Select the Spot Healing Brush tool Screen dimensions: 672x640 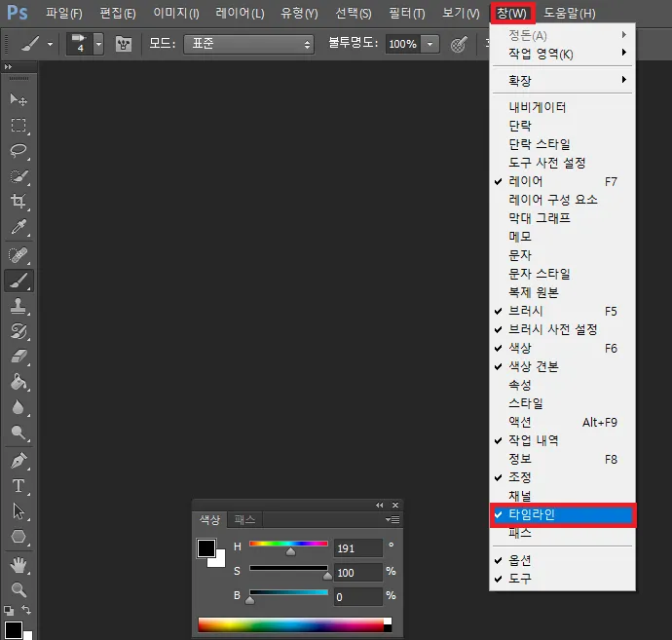[x=19, y=255]
